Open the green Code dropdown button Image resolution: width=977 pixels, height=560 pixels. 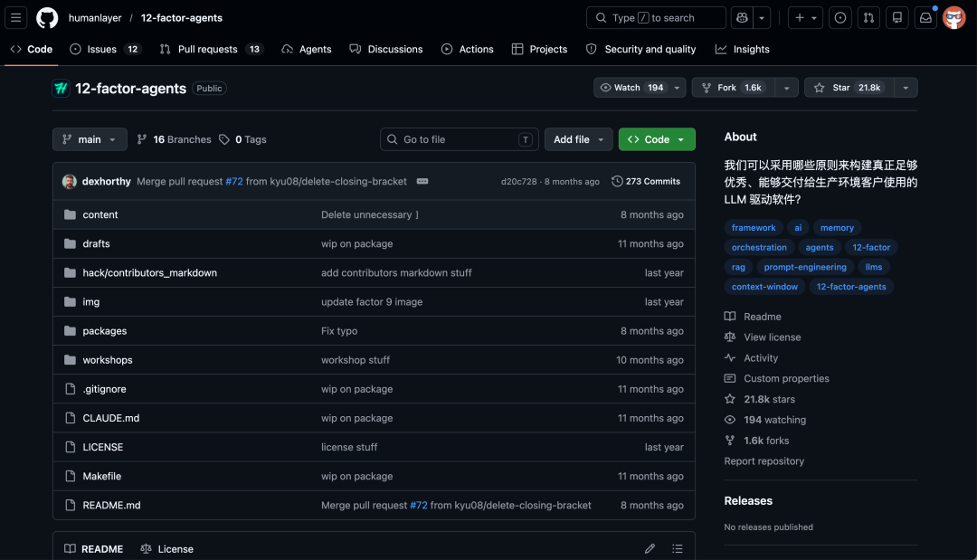(x=657, y=139)
